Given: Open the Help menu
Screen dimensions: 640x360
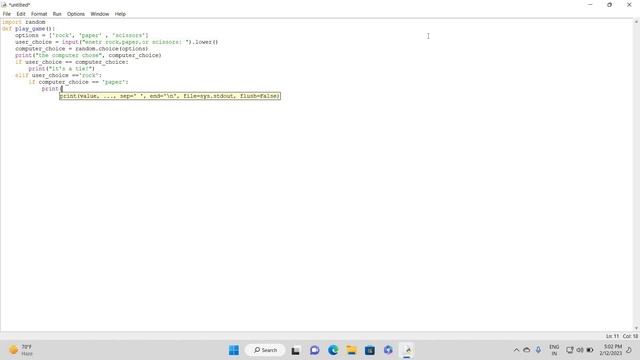Looking at the screenshot, I should point(120,14).
